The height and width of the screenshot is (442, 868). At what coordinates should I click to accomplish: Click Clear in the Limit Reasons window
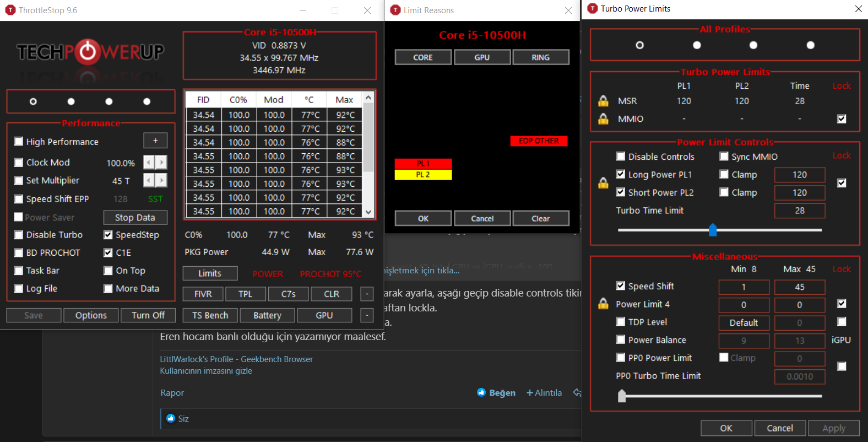pyautogui.click(x=541, y=219)
